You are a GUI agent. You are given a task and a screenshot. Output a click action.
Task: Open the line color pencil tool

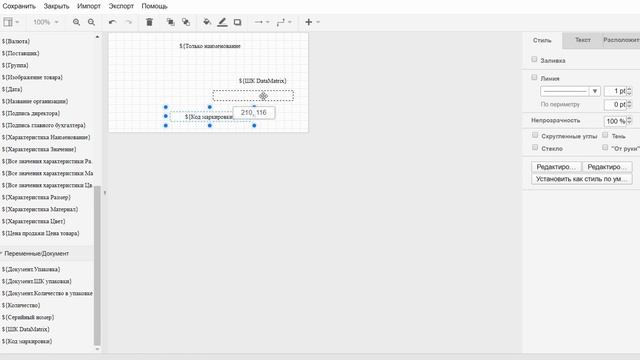coord(222,22)
